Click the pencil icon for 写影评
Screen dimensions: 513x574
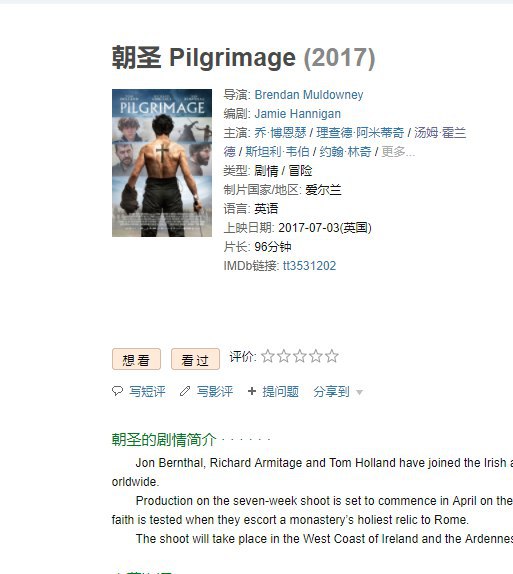(185, 391)
